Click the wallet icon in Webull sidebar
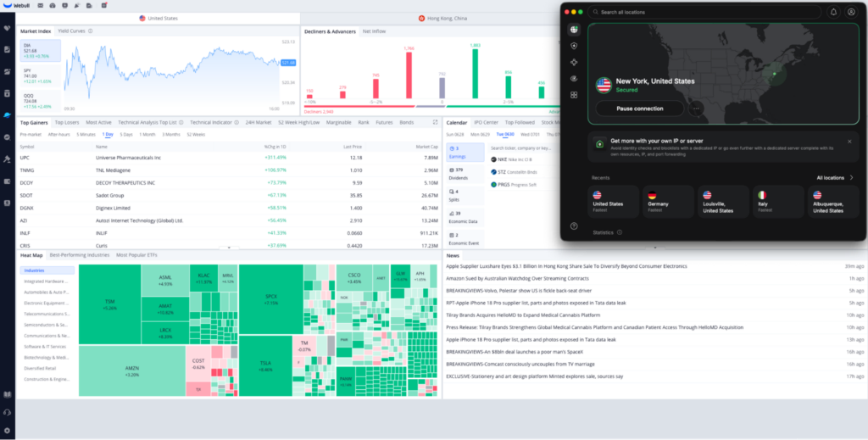 coord(7,181)
